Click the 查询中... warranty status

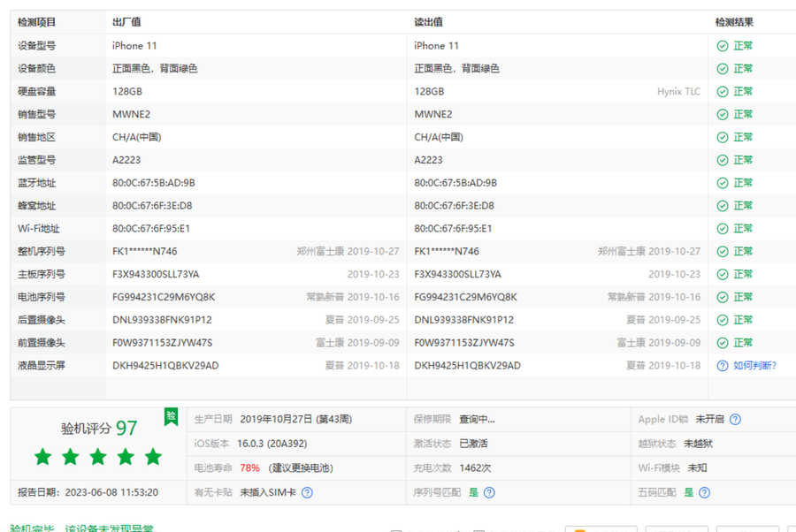478,420
